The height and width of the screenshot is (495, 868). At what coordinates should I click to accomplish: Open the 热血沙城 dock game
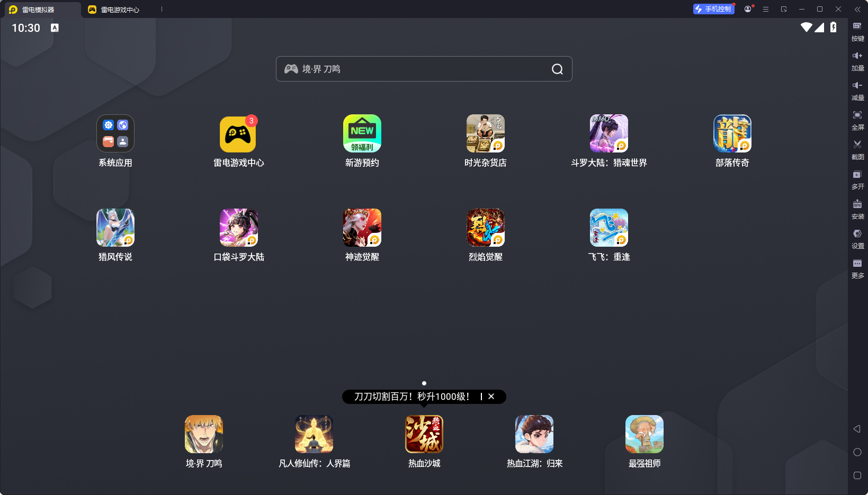424,434
